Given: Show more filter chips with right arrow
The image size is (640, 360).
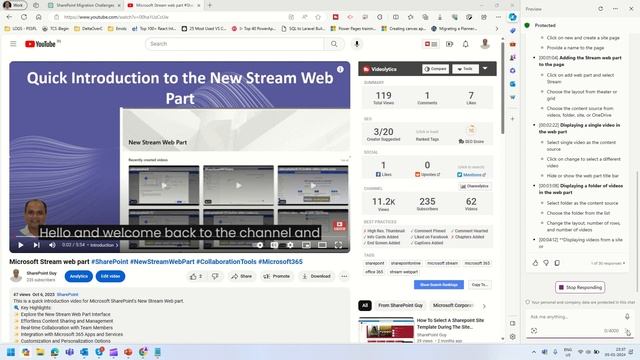Looking at the screenshot, I should pyautogui.click(x=484, y=306).
